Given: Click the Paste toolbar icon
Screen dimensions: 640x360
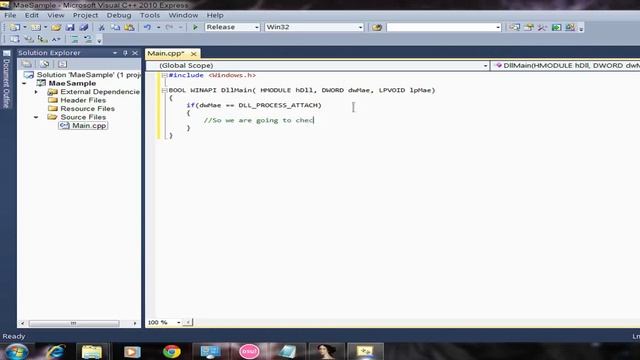Looking at the screenshot, I should (x=129, y=27).
